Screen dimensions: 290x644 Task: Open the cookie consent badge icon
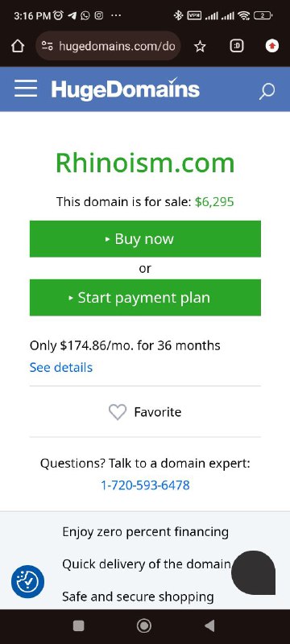tap(27, 581)
